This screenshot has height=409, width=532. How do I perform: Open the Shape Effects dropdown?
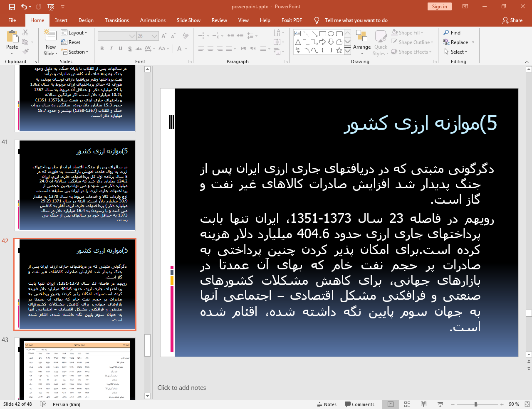click(x=411, y=52)
